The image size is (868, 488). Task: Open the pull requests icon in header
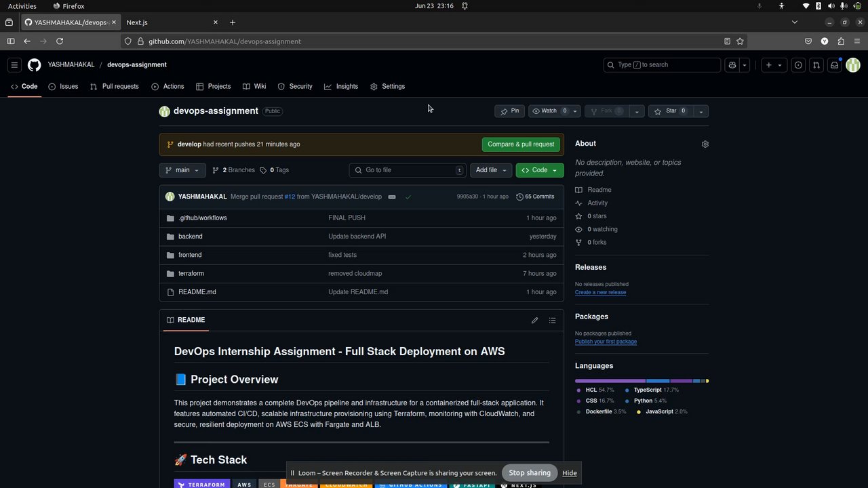tap(816, 65)
